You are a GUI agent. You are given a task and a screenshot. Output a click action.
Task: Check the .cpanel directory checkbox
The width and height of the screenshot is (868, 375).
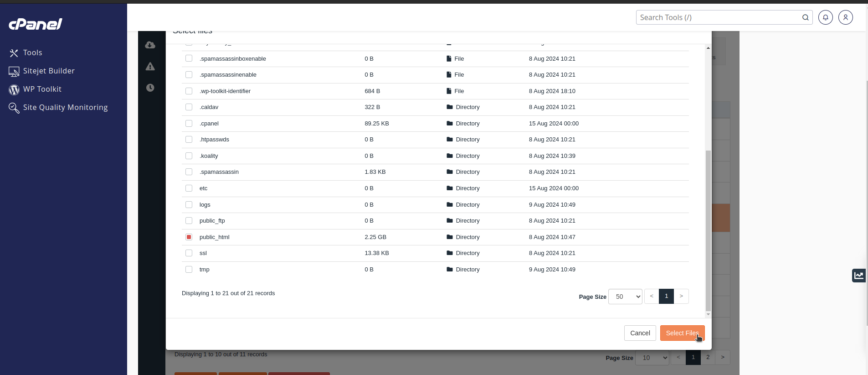[x=189, y=123]
